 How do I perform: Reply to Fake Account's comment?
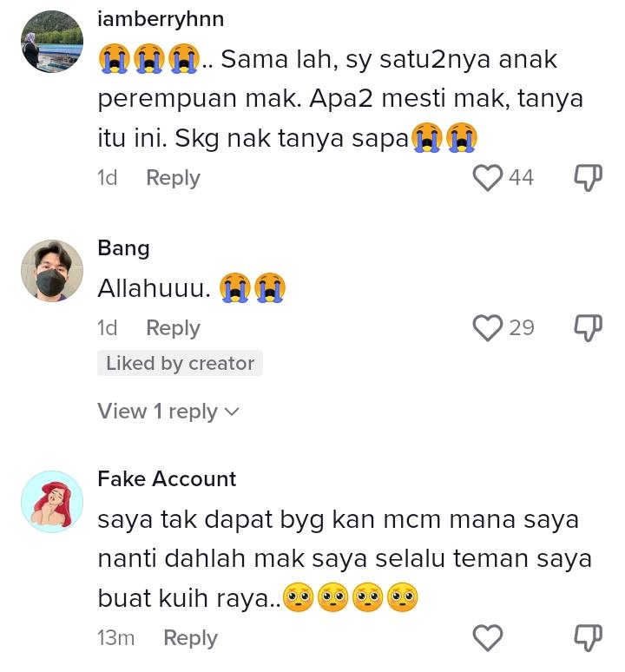click(x=190, y=638)
